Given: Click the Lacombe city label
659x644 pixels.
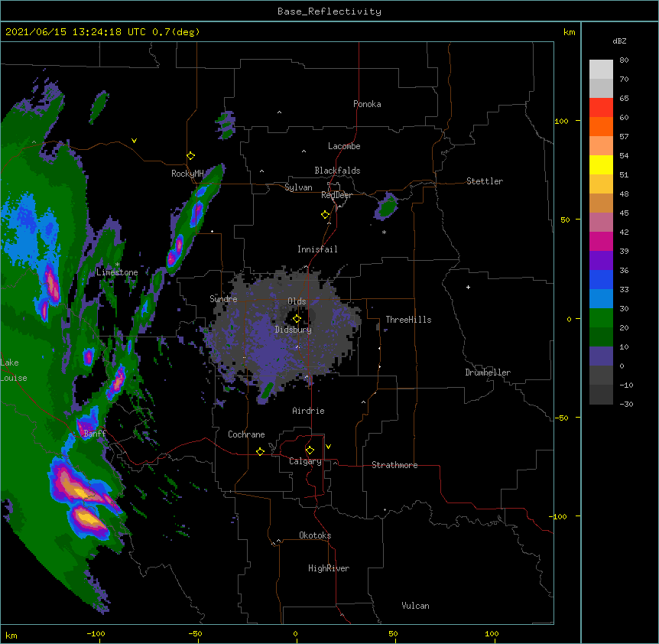Looking at the screenshot, I should [x=344, y=146].
